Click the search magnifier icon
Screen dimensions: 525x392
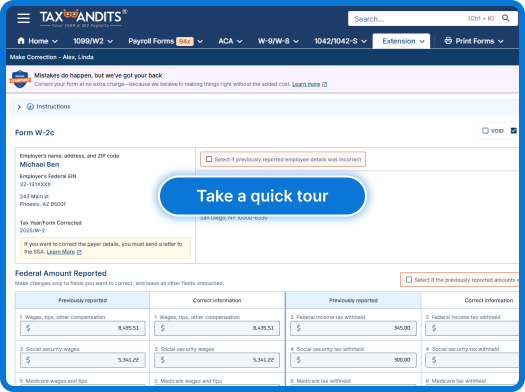coord(506,18)
